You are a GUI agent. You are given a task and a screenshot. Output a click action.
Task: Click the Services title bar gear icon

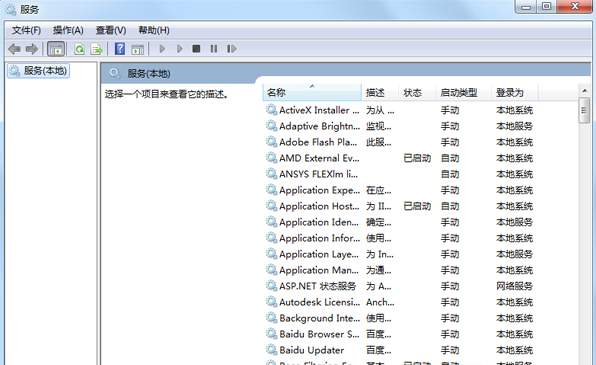pyautogui.click(x=10, y=9)
